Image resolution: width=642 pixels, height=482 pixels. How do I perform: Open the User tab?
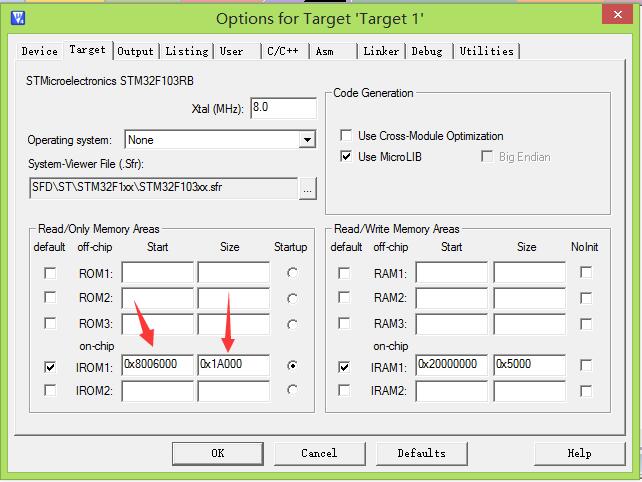pos(231,51)
